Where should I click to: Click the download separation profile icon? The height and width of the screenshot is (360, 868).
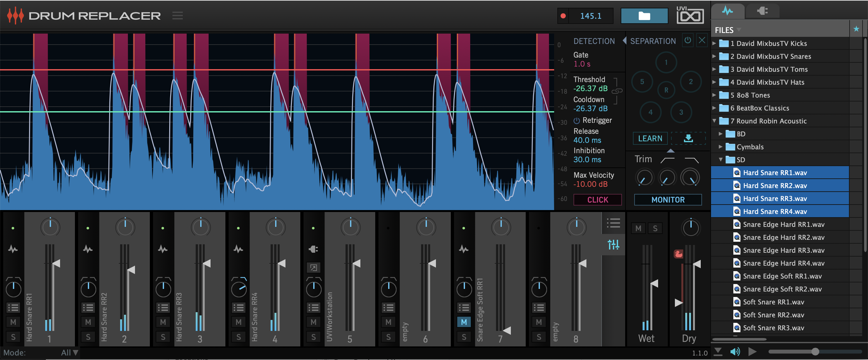688,139
